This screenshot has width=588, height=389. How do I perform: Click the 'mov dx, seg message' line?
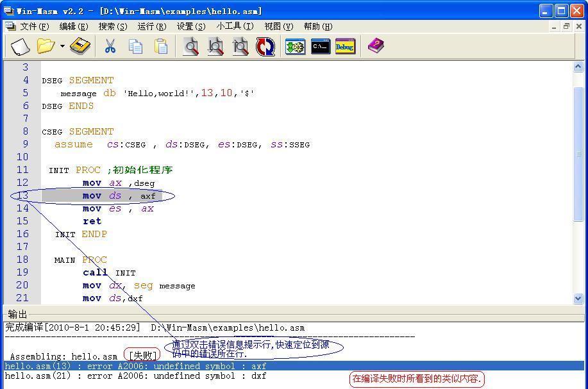point(139,285)
